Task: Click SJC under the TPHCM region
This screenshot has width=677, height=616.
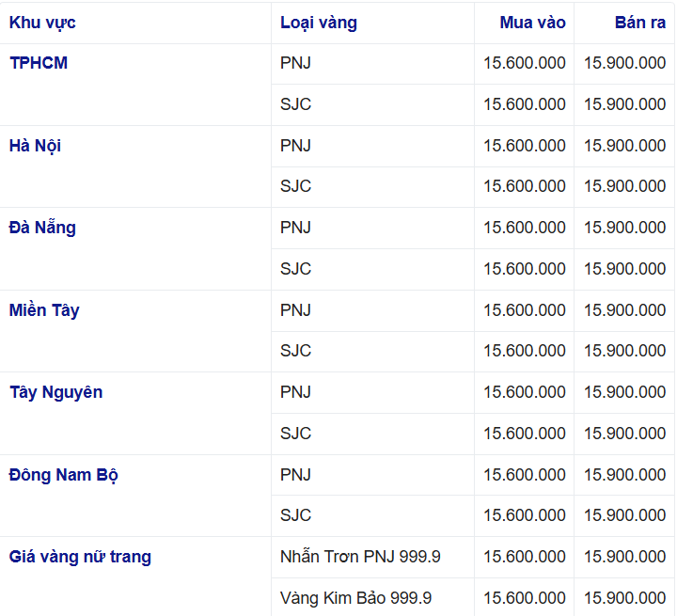Action: pyautogui.click(x=295, y=104)
